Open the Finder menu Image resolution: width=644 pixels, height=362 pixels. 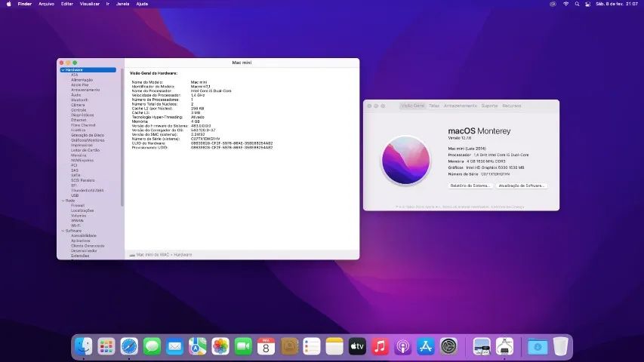[x=25, y=4]
